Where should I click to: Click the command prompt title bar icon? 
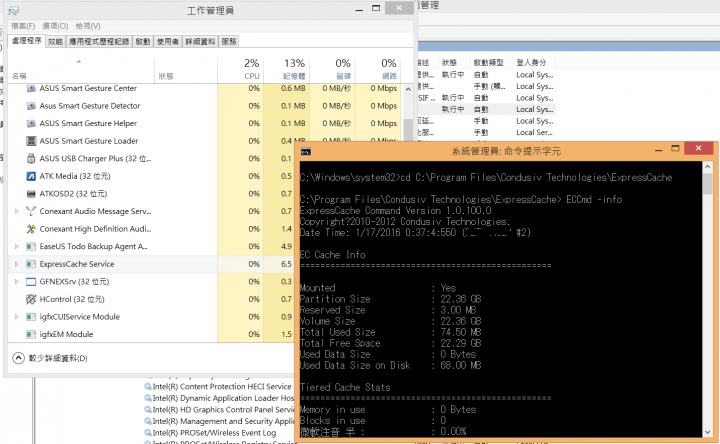point(306,152)
